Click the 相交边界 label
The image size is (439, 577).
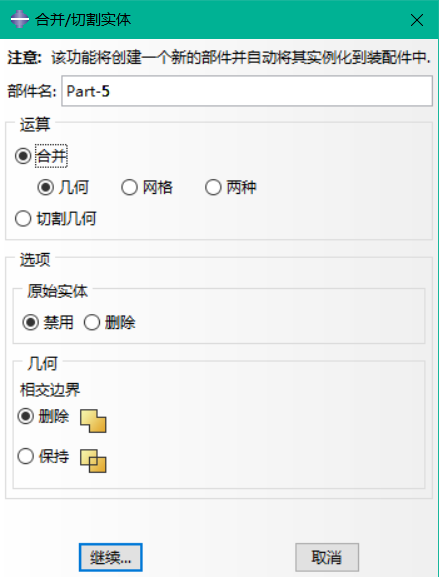[50, 390]
